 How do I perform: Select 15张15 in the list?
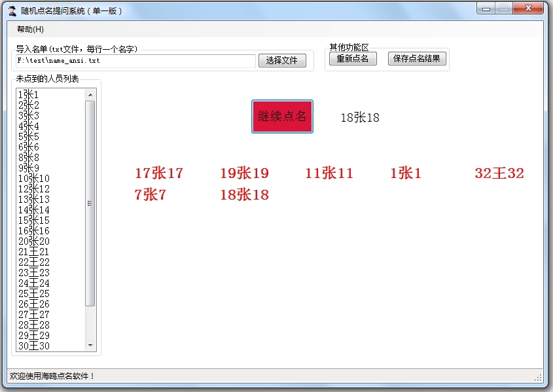[51, 221]
